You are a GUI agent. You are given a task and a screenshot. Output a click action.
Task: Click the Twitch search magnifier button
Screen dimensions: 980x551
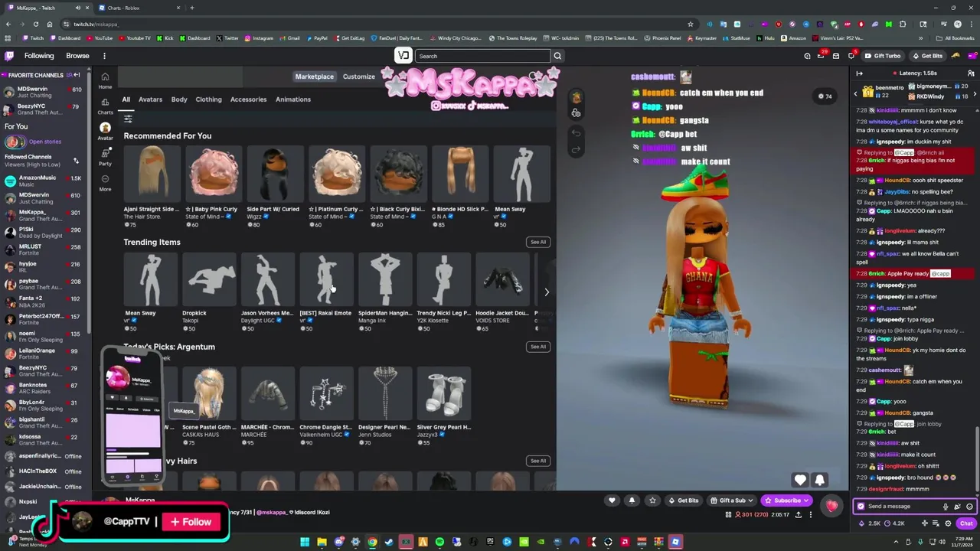point(557,56)
